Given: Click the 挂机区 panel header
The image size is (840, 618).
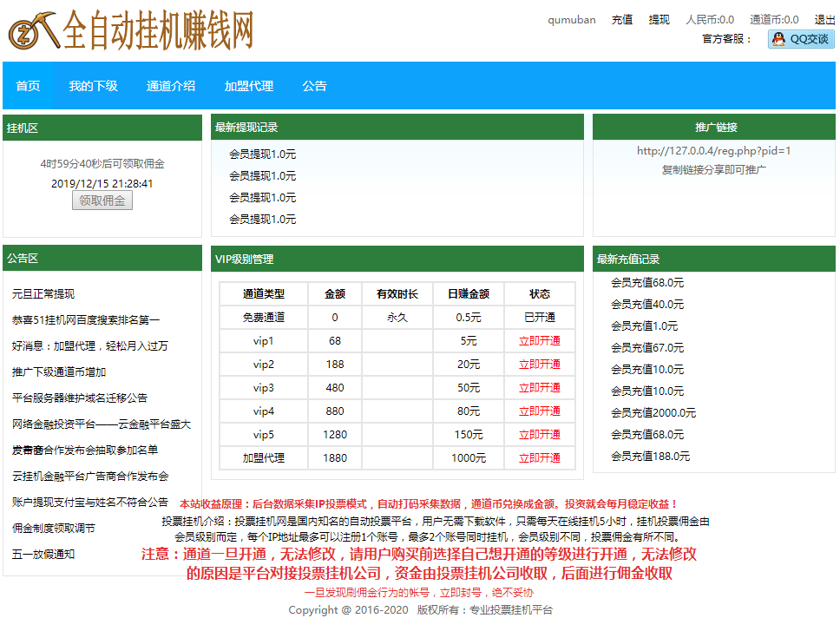Looking at the screenshot, I should click(102, 128).
